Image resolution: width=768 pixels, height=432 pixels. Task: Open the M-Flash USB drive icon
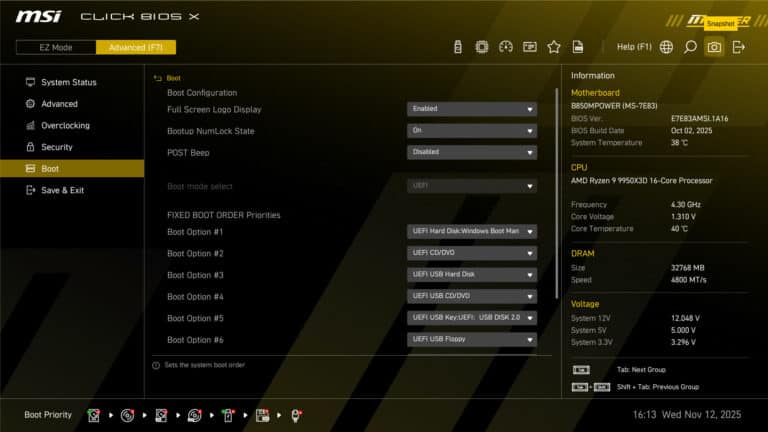(457, 47)
